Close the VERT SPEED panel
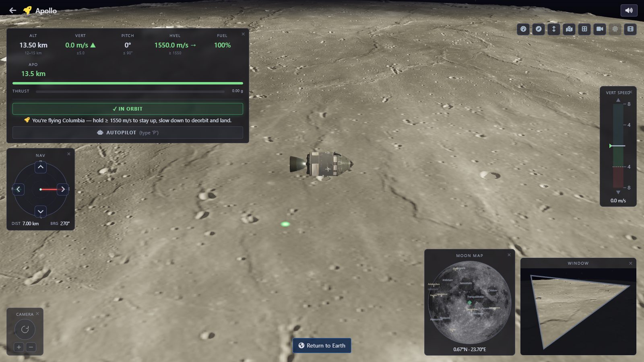The height and width of the screenshot is (362, 644). (631, 92)
